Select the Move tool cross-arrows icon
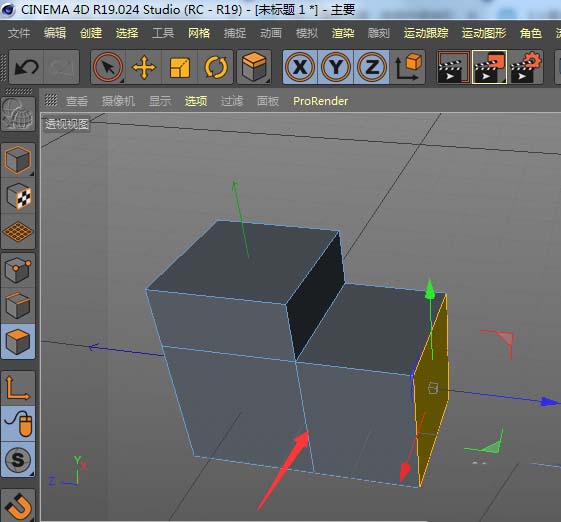Screen dimensions: 561x522 point(144,67)
